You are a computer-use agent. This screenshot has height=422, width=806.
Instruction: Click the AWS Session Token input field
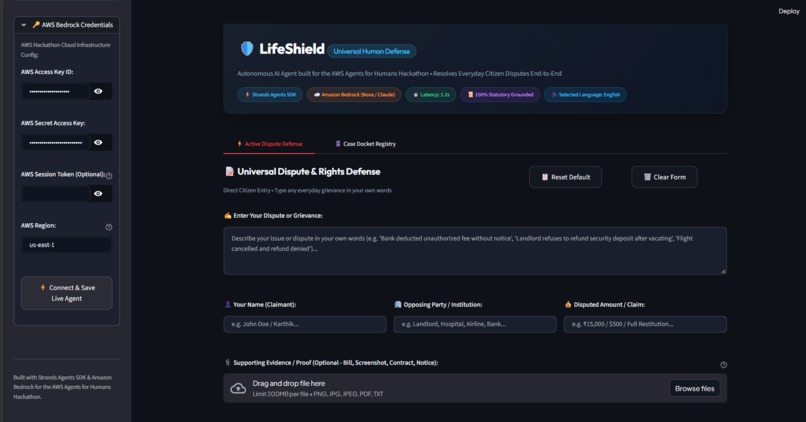[56, 194]
